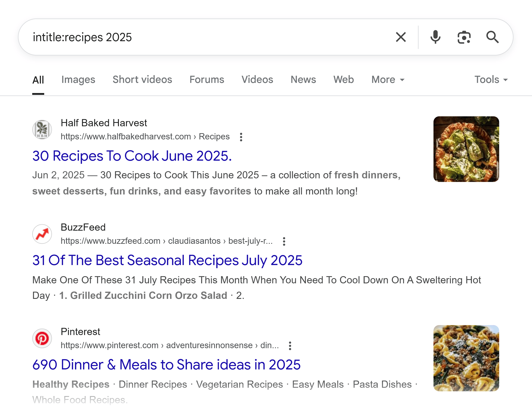532x408 pixels.
Task: Switch to the News tab
Action: pyautogui.click(x=303, y=80)
